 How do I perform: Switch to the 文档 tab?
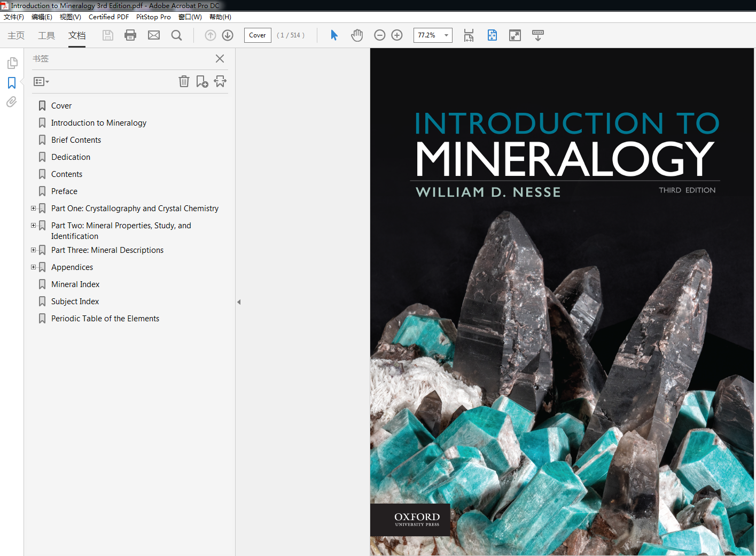[77, 35]
